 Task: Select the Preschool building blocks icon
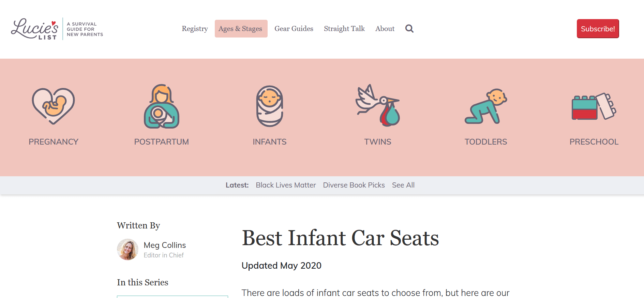pos(594,106)
